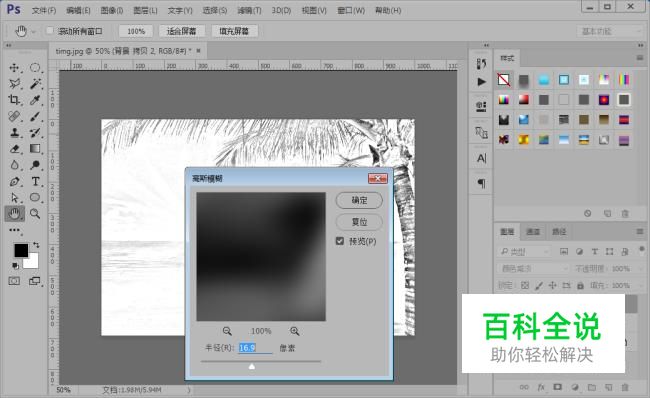Open the Filter menu
The width and height of the screenshot is (650, 398).
(249, 10)
